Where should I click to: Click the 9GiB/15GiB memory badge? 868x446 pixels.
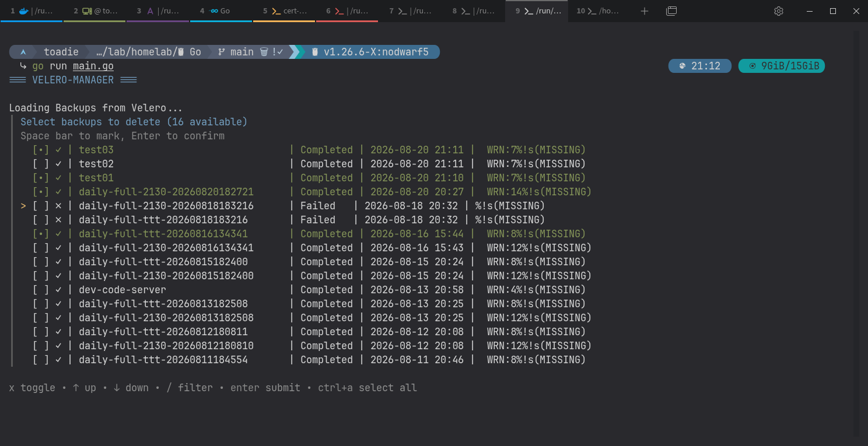click(x=782, y=66)
